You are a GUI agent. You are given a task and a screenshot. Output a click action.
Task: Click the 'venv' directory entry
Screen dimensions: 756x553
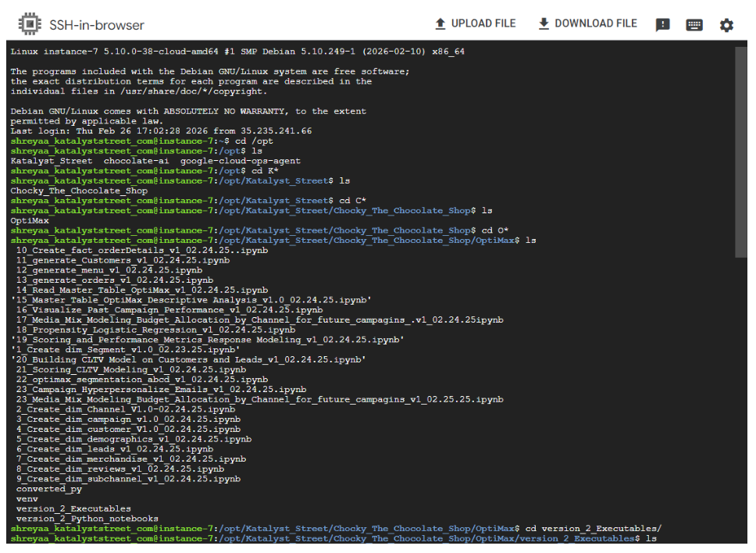click(27, 499)
